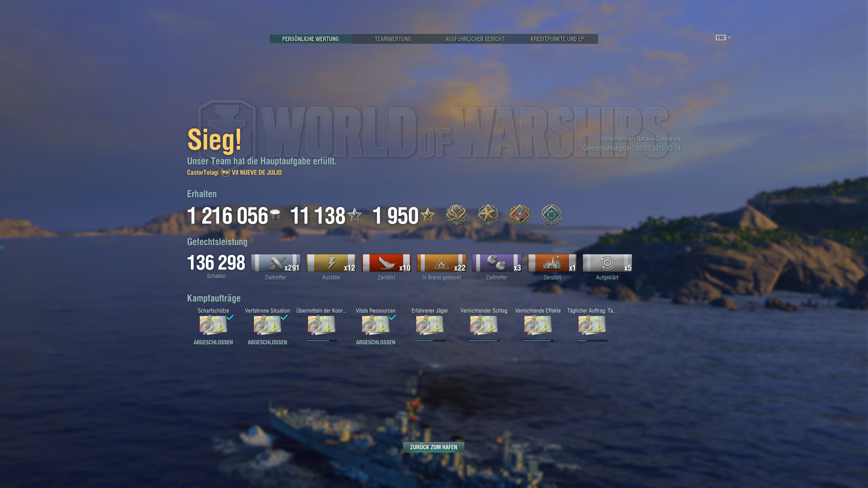868x488 pixels.
Task: Click the Erfahrener Jäger mission progress bar
Action: [x=430, y=341]
